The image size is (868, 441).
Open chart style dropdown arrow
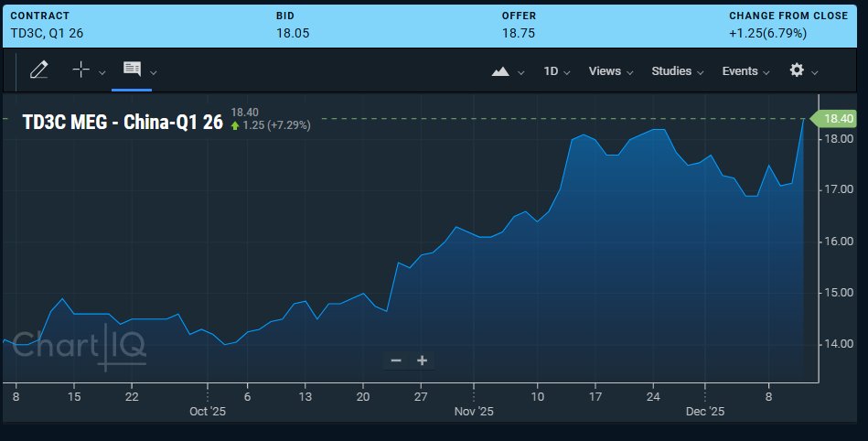click(521, 72)
